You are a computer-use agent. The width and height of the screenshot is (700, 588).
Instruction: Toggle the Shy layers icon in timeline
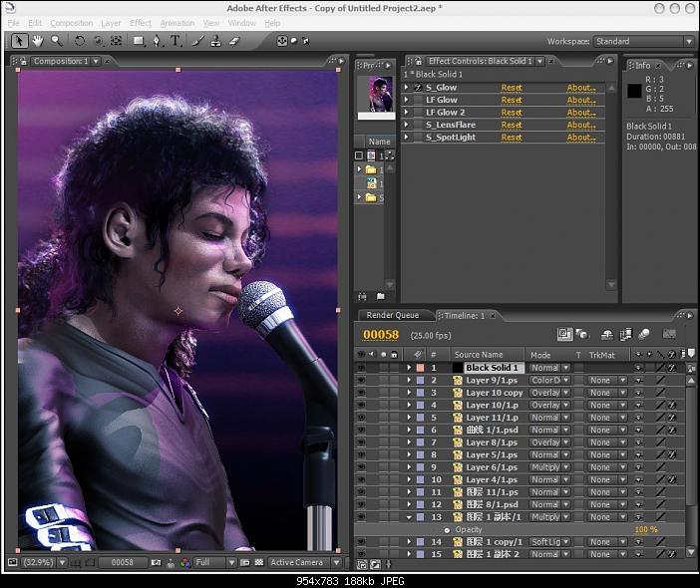[607, 334]
